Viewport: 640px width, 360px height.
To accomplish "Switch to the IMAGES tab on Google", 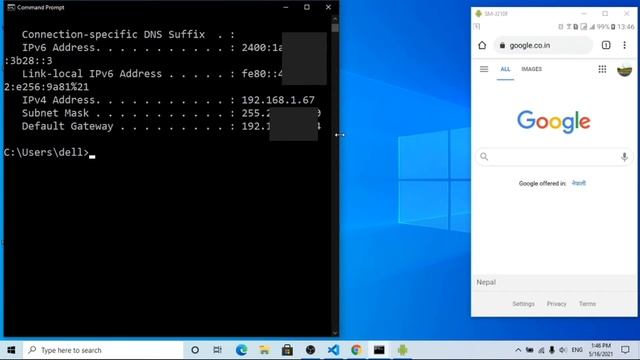I will [531, 69].
